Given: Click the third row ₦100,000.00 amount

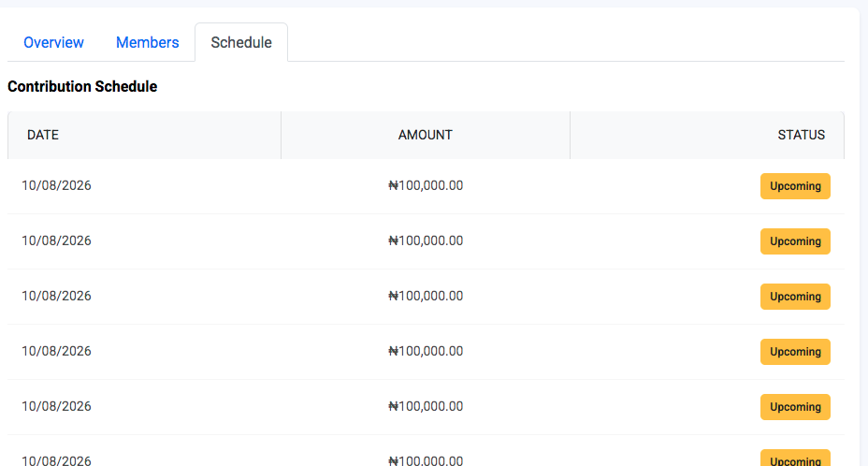Looking at the screenshot, I should click(x=426, y=296).
